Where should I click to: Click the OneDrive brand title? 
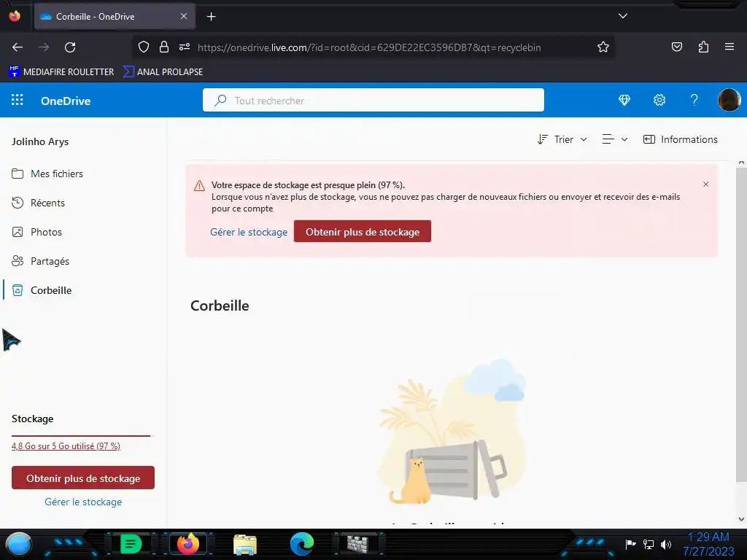(66, 101)
